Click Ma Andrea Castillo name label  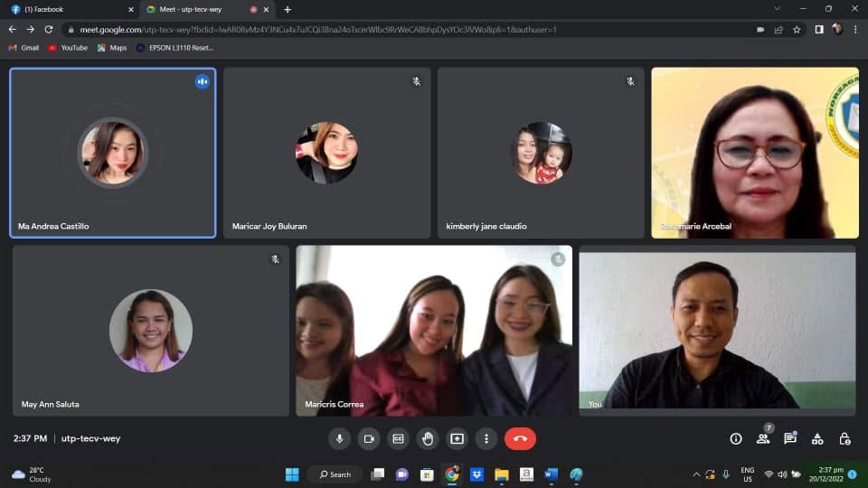53,226
